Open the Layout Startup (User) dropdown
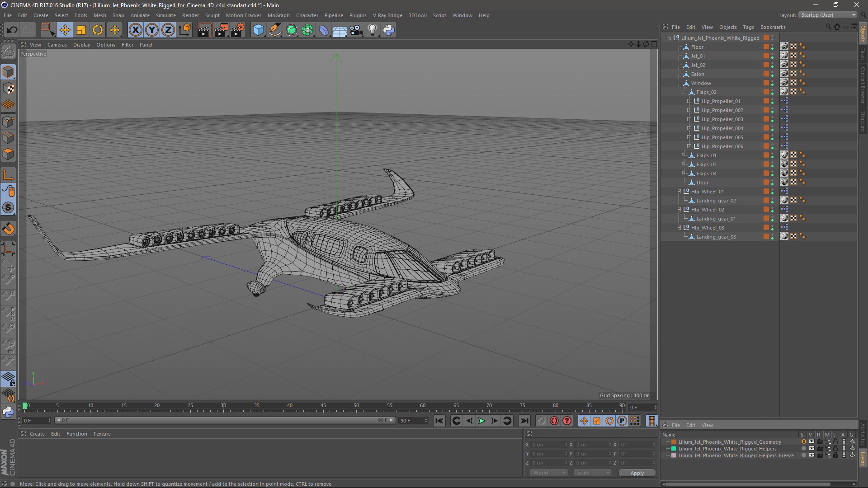This screenshot has height=488, width=868. point(827,15)
